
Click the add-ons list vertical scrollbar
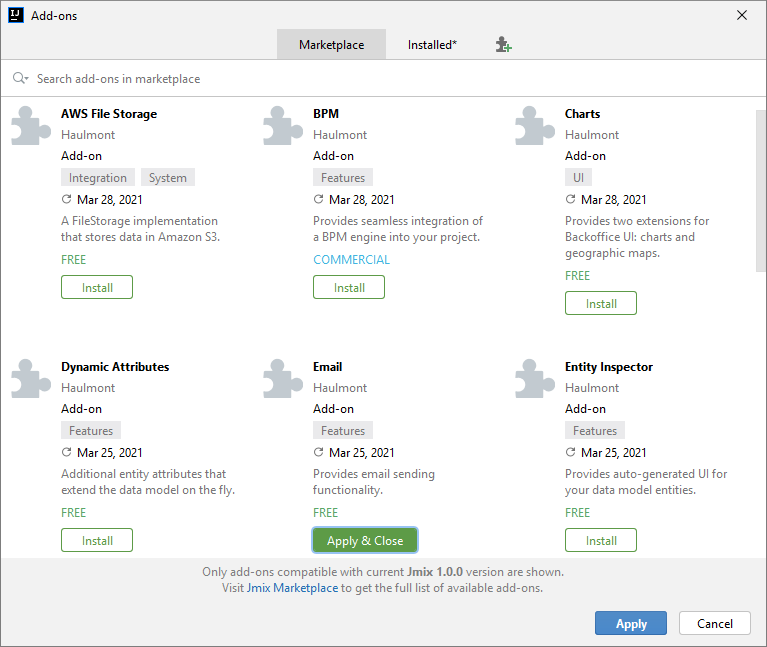click(761, 190)
